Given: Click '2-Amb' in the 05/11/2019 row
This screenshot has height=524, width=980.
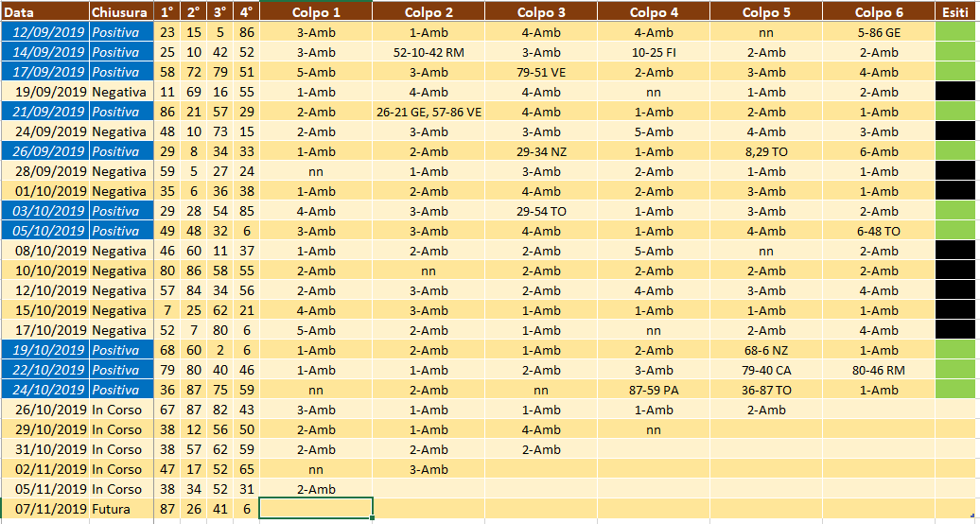Looking at the screenshot, I should click(316, 489).
